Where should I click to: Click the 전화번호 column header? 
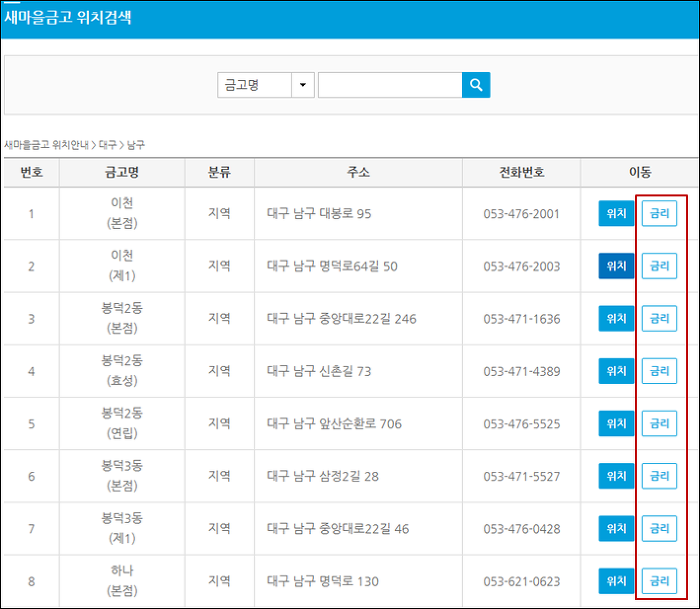(x=521, y=172)
